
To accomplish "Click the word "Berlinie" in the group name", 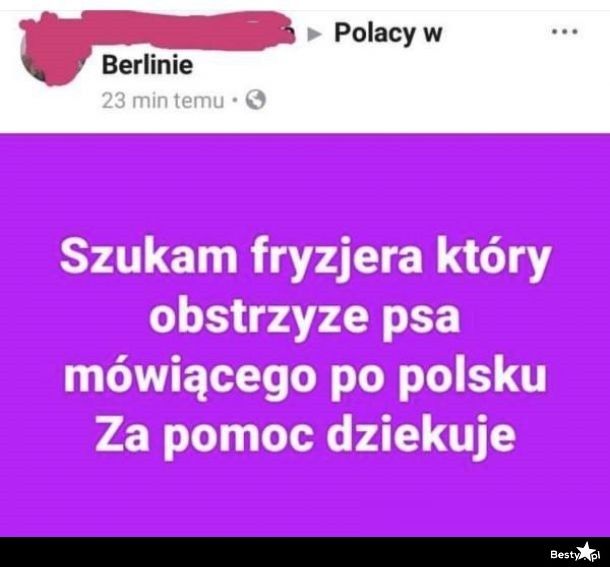I will coord(147,65).
